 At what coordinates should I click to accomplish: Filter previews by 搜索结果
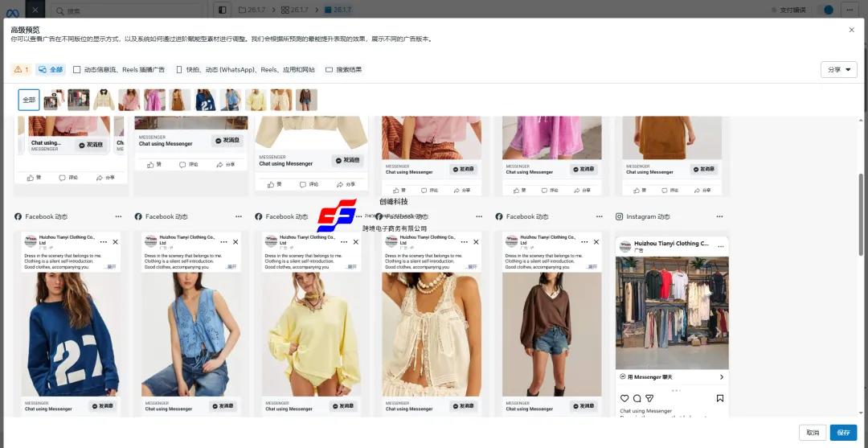[344, 70]
